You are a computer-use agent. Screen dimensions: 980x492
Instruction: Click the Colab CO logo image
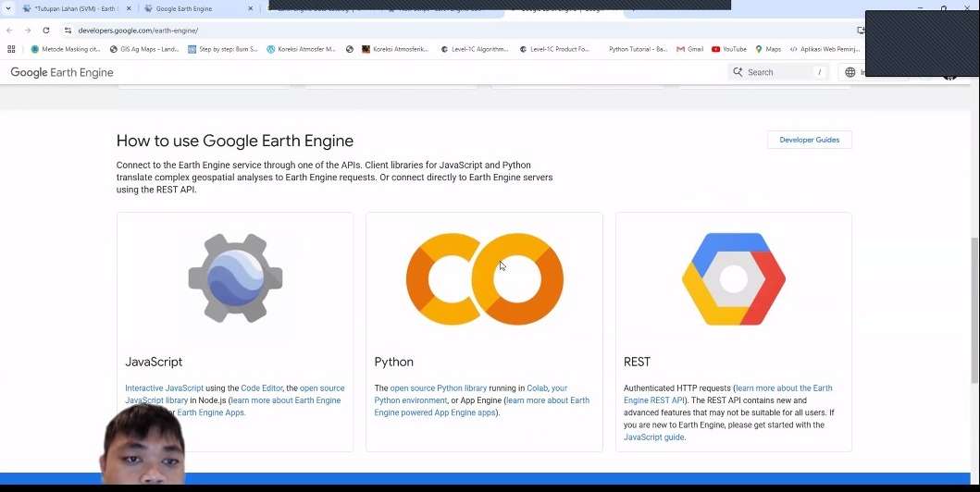coord(484,279)
